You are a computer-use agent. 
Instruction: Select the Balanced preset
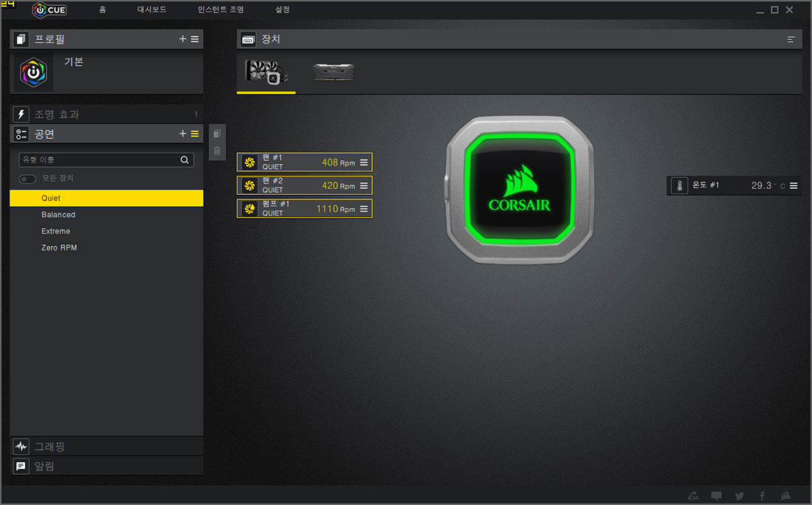pyautogui.click(x=106, y=214)
